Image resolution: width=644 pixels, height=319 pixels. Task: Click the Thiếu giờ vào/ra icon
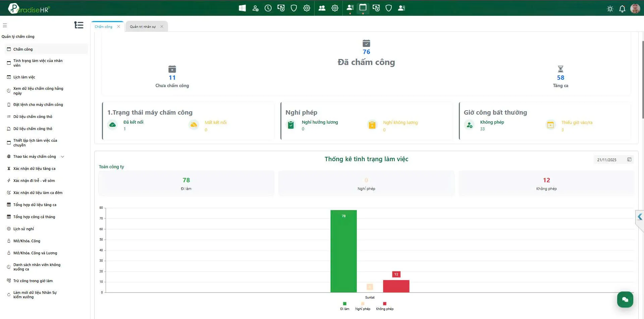coord(550,125)
